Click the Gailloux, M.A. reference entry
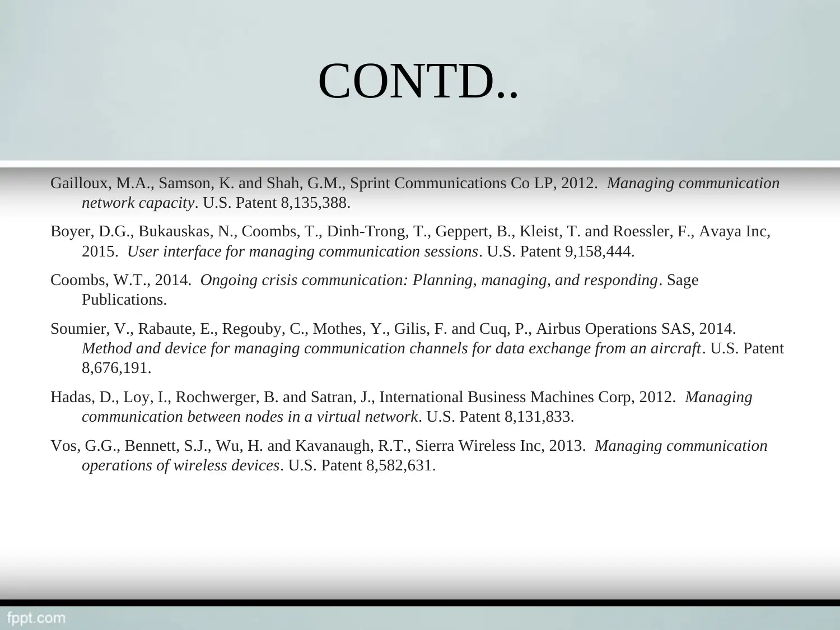This screenshot has width=840, height=630. (415, 193)
